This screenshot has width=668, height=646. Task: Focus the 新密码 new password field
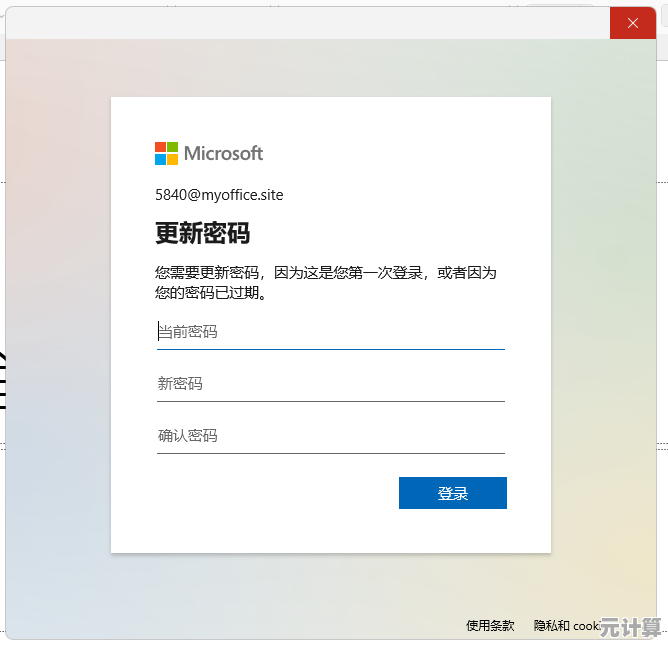pyautogui.click(x=331, y=384)
